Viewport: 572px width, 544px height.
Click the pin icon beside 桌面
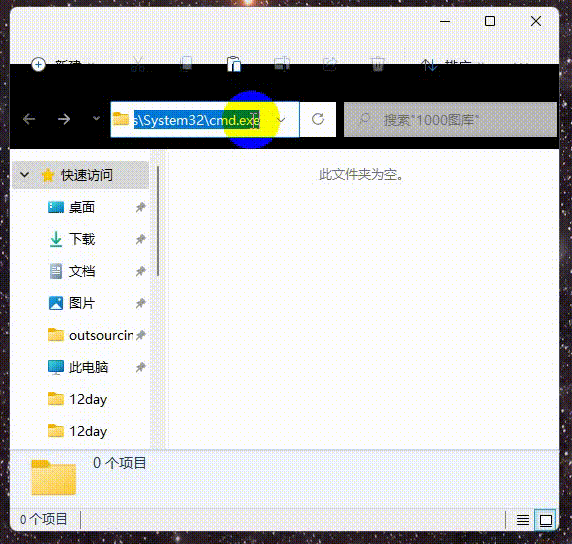click(x=140, y=207)
